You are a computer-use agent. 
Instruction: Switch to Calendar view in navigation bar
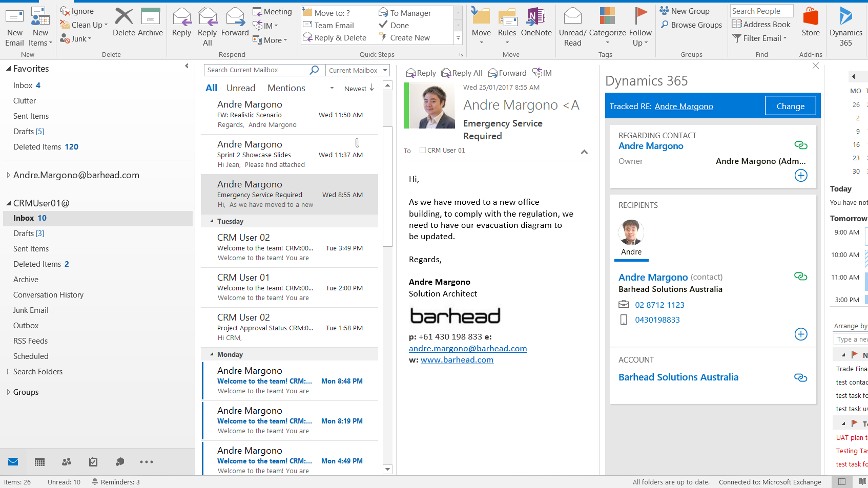pyautogui.click(x=40, y=462)
